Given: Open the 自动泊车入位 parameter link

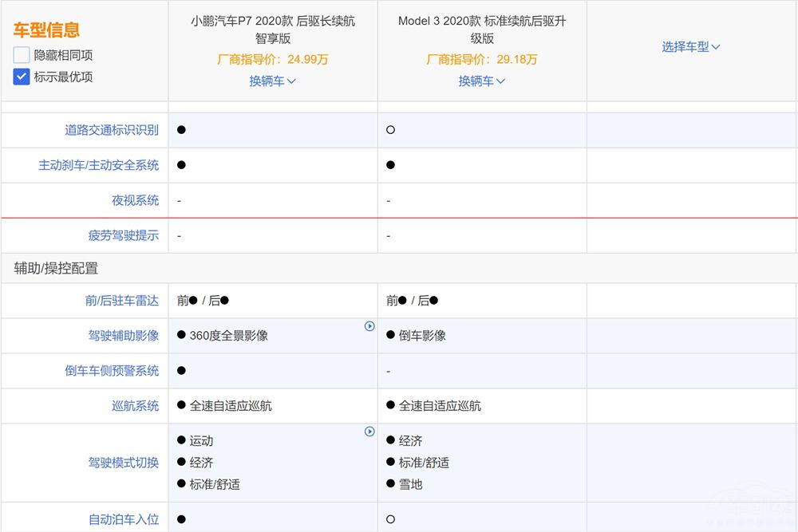Looking at the screenshot, I should (124, 519).
